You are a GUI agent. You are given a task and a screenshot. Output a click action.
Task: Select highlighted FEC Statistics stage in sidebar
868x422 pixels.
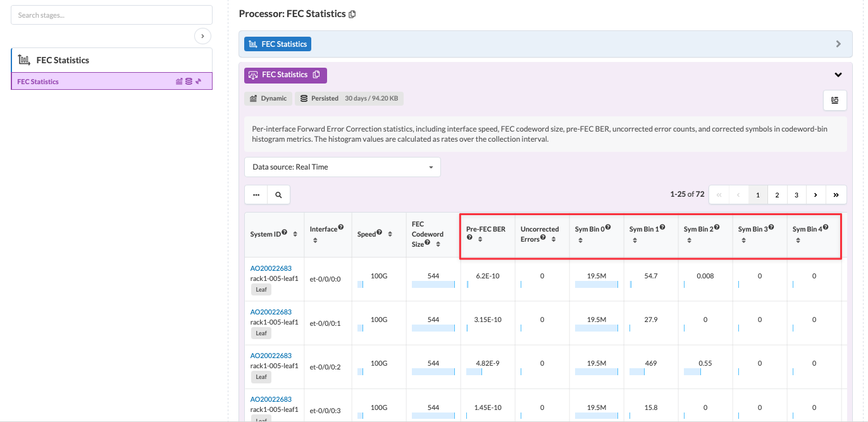tap(111, 81)
